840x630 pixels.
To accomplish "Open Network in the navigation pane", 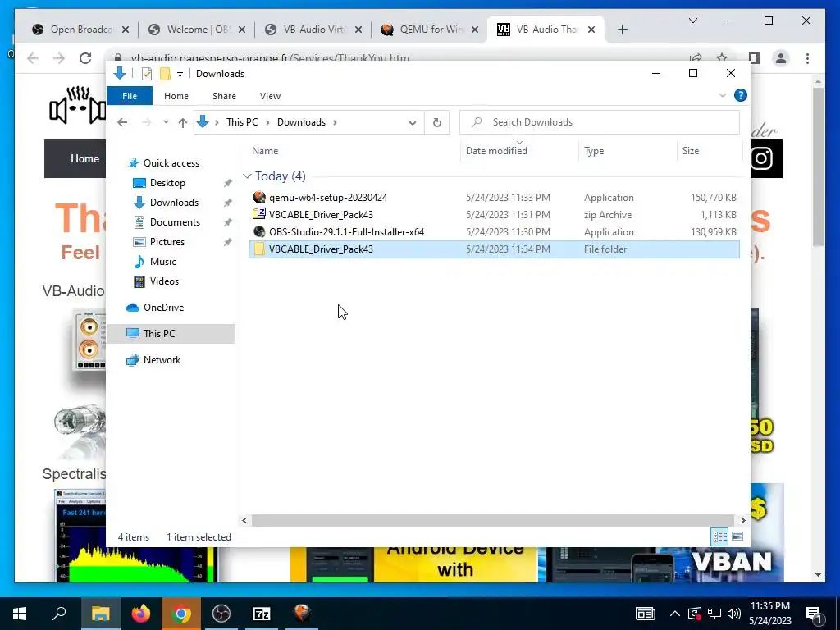I will 162,360.
